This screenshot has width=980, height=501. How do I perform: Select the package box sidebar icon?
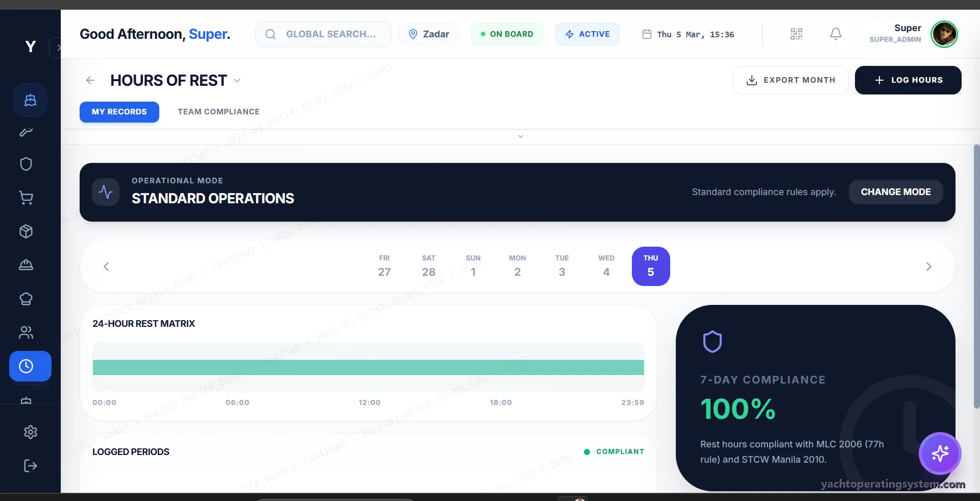pos(26,231)
